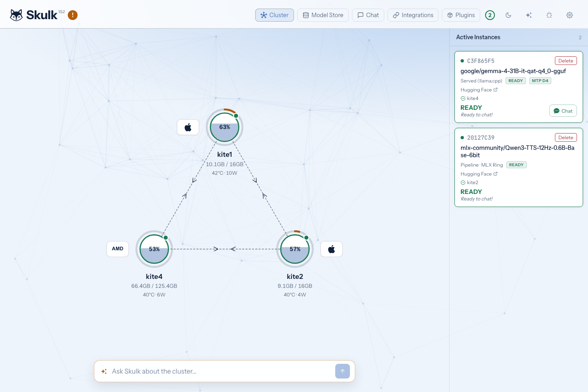Go to the Chat tab

coord(368,15)
